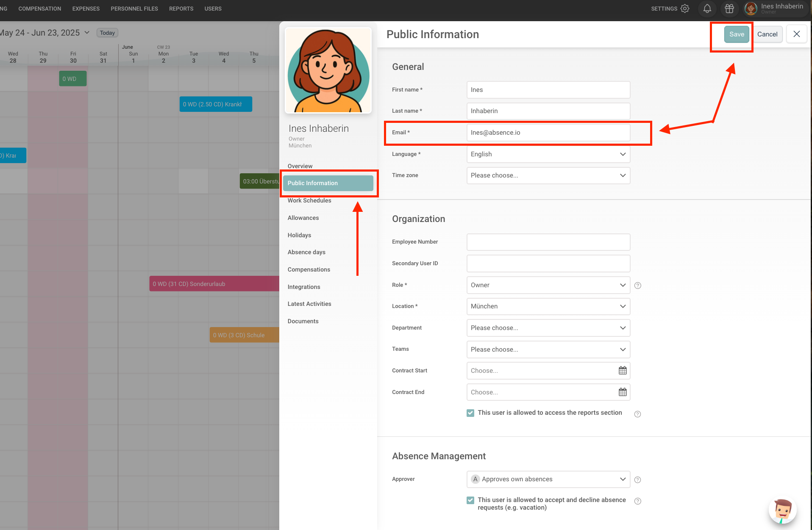Go to Overview in profile sidebar
This screenshot has width=812, height=530.
pos(300,166)
